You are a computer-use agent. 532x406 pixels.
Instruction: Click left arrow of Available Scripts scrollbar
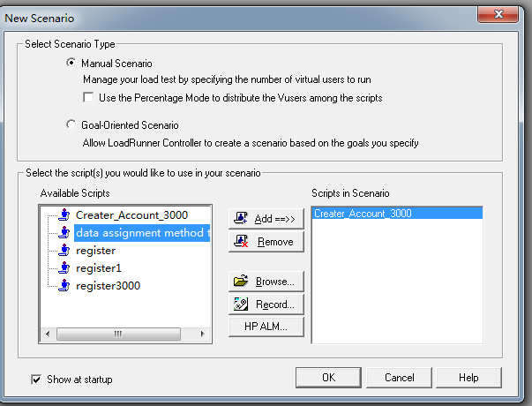point(48,334)
